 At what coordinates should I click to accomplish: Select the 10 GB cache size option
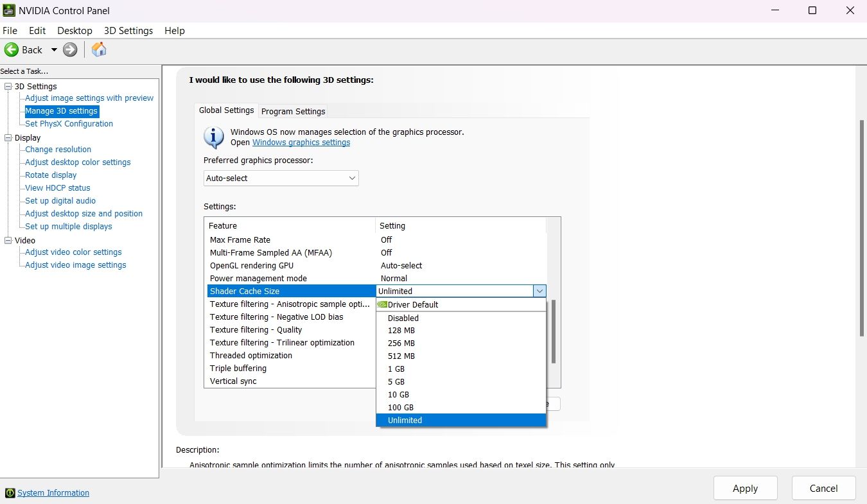tap(398, 394)
